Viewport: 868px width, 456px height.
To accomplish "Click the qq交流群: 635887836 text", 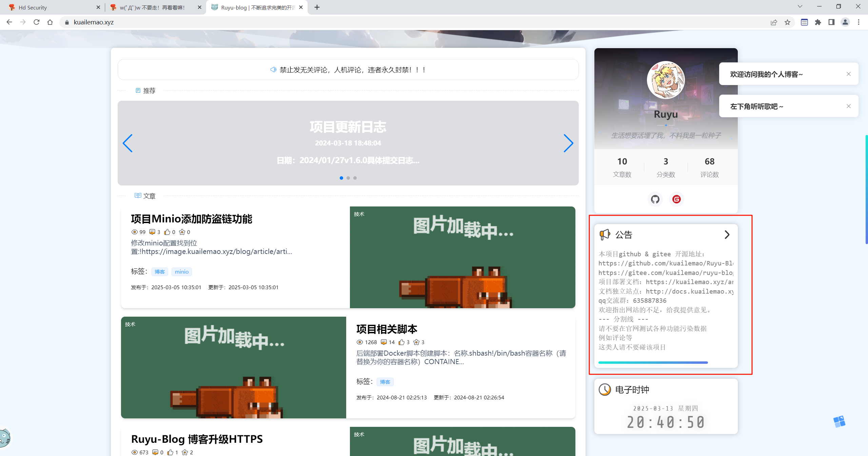I will coord(632,300).
